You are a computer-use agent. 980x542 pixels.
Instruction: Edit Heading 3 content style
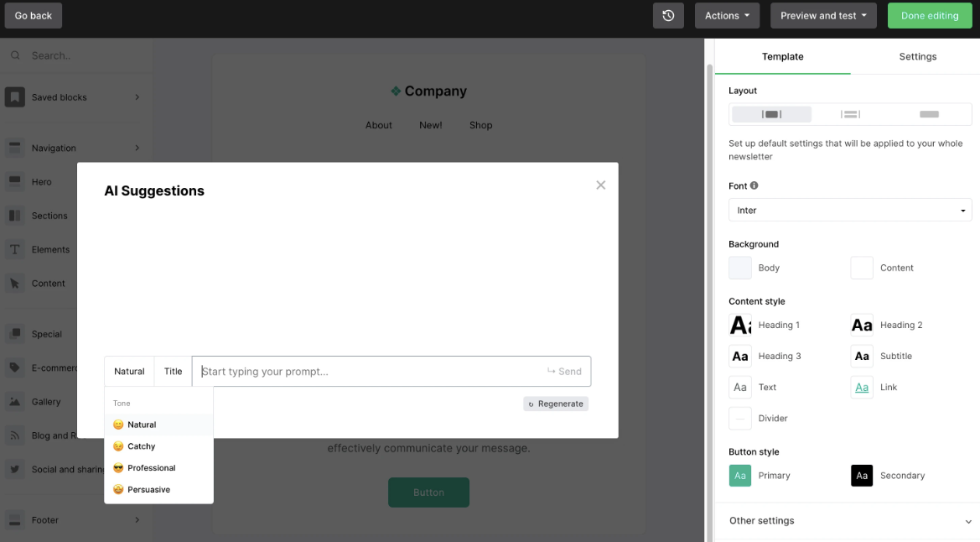(x=740, y=356)
